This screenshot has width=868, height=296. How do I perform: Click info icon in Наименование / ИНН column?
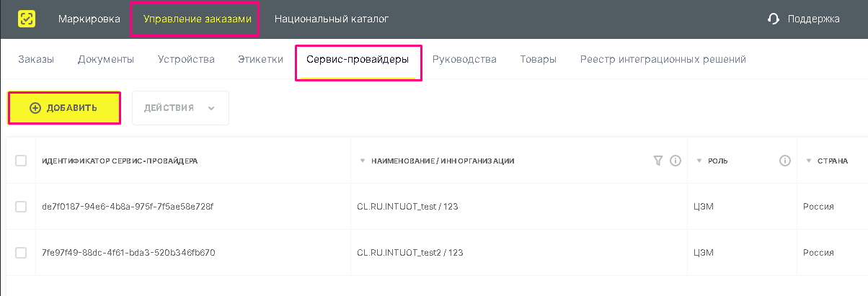(x=676, y=161)
